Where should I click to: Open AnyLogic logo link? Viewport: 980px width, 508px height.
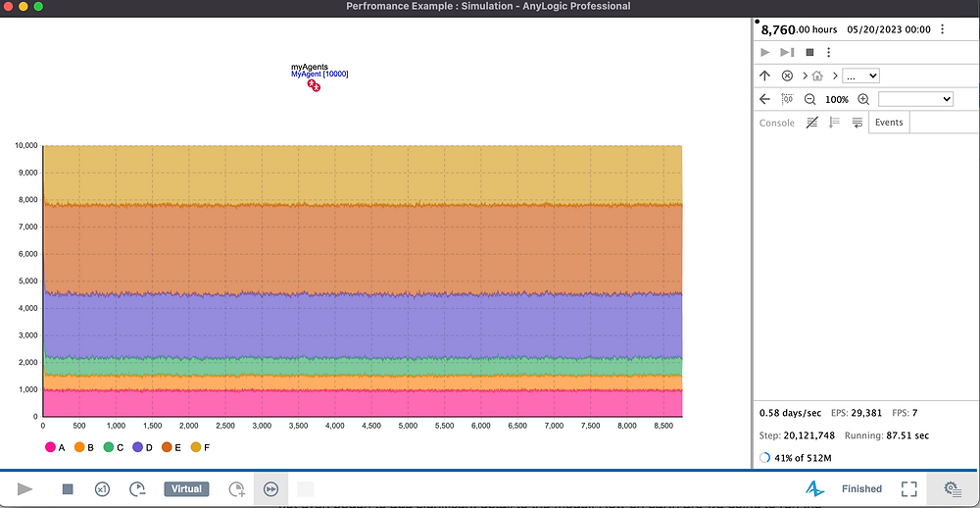point(815,488)
